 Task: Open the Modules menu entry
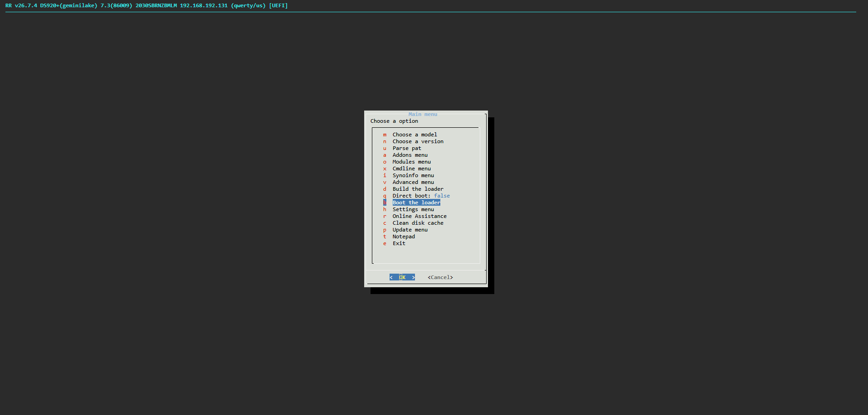pyautogui.click(x=411, y=162)
